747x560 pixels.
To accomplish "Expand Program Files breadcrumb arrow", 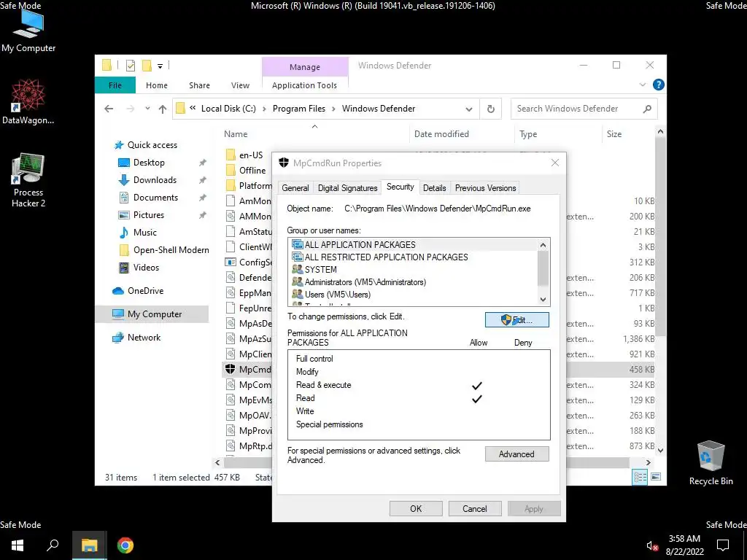I will pyautogui.click(x=333, y=109).
